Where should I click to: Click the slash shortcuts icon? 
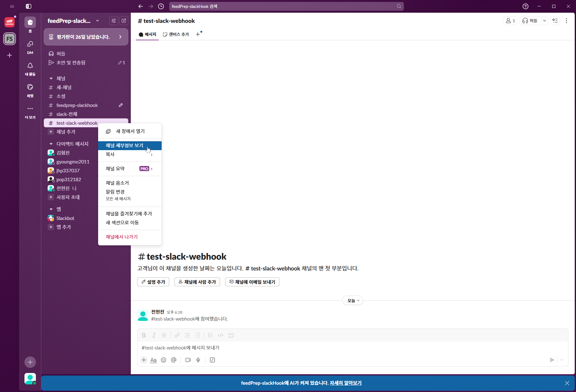(x=212, y=360)
